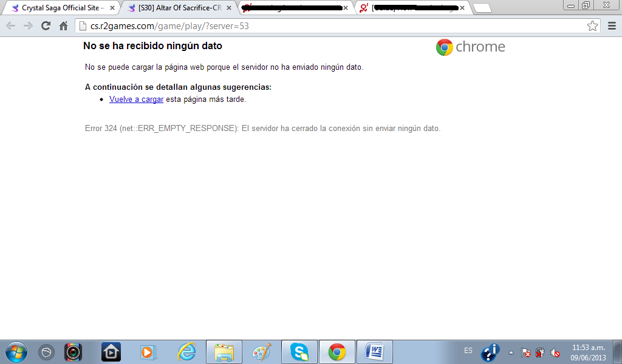622x364 pixels.
Task: Launch Internet Explorer from the taskbar
Action: [186, 352]
